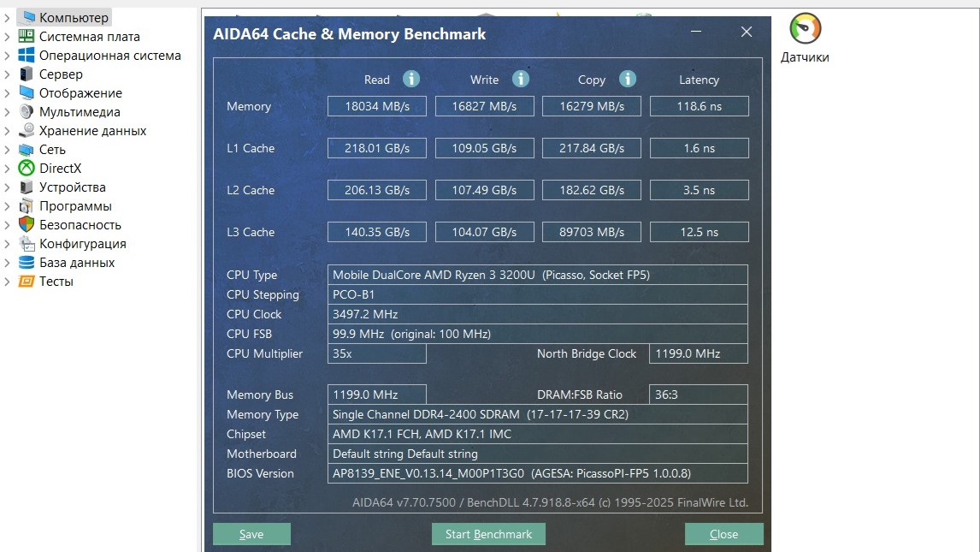Click the Copy column info icon
The height and width of the screenshot is (552, 980).
(x=628, y=79)
